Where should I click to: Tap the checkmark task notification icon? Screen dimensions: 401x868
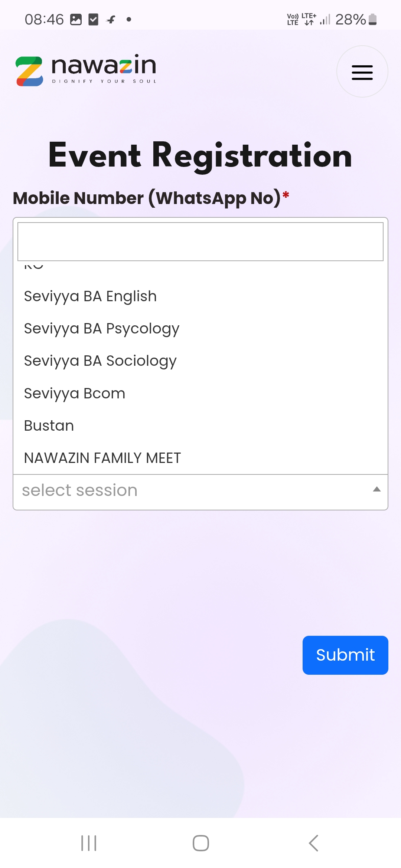(x=94, y=19)
